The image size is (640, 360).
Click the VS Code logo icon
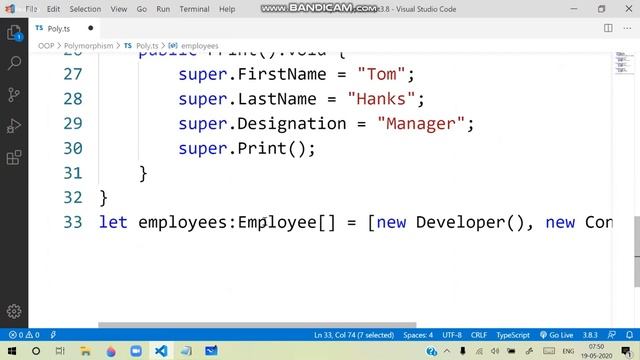coord(10,9)
